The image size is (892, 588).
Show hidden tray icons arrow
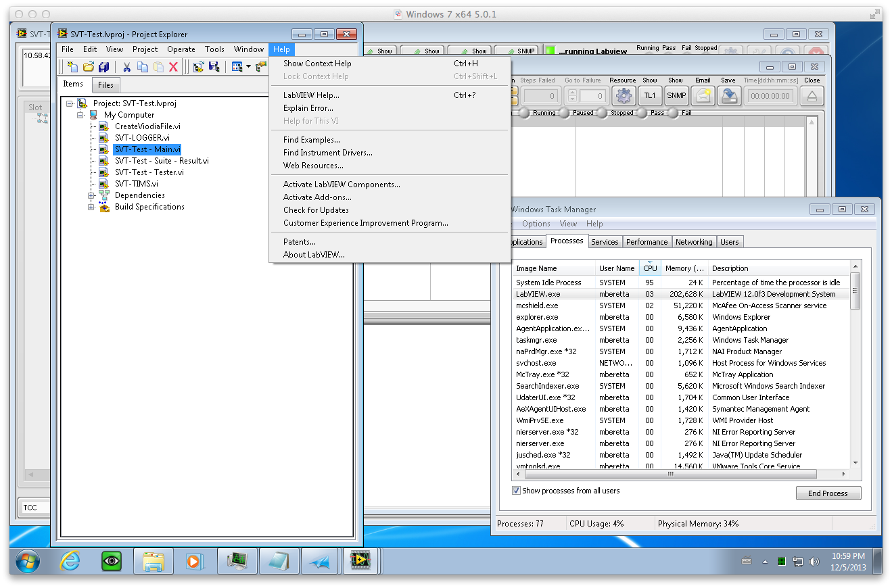(766, 561)
